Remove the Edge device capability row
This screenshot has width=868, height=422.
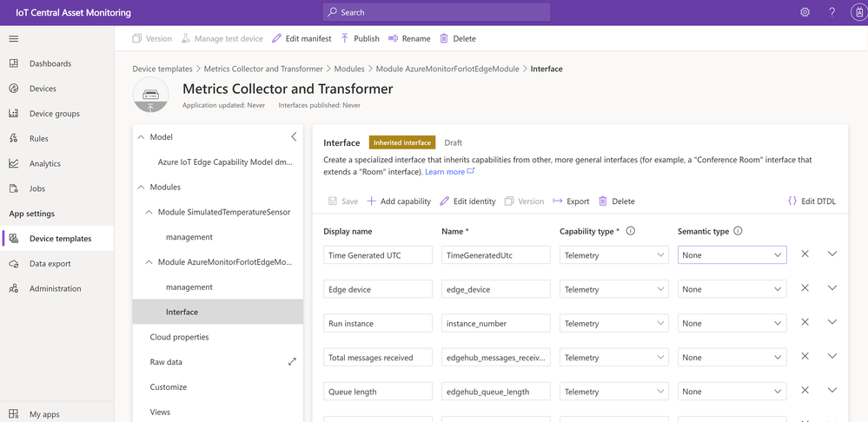[x=805, y=288]
